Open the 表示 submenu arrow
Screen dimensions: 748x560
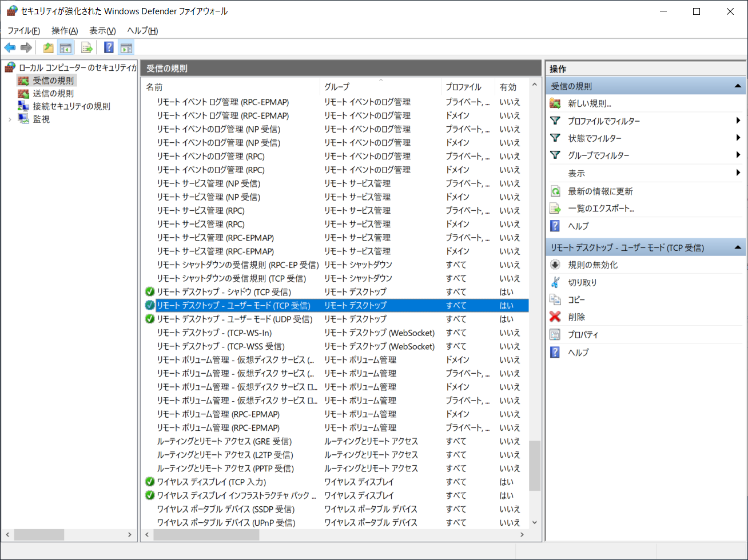pos(738,173)
